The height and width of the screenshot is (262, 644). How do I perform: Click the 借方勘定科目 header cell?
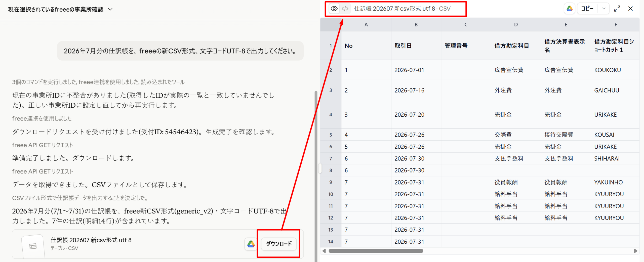(x=516, y=46)
